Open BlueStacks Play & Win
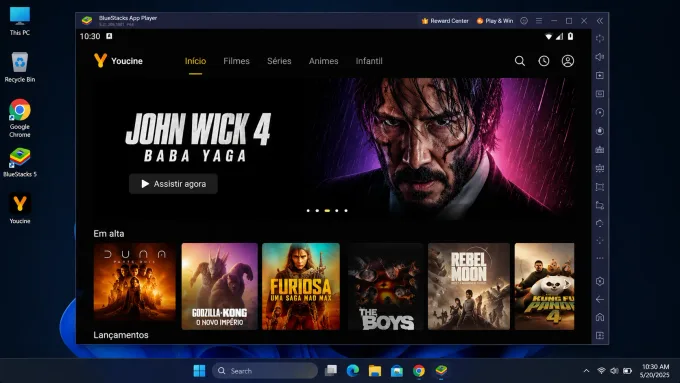 [495, 21]
